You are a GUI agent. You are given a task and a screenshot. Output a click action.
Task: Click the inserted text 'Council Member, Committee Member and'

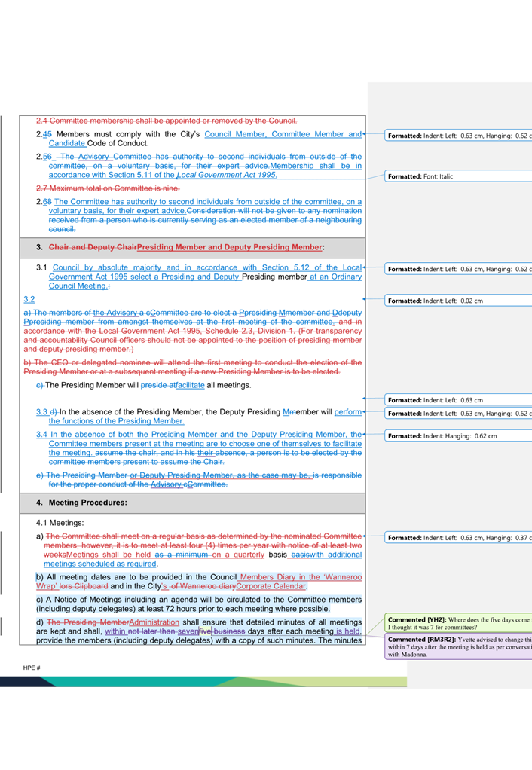(x=283, y=134)
